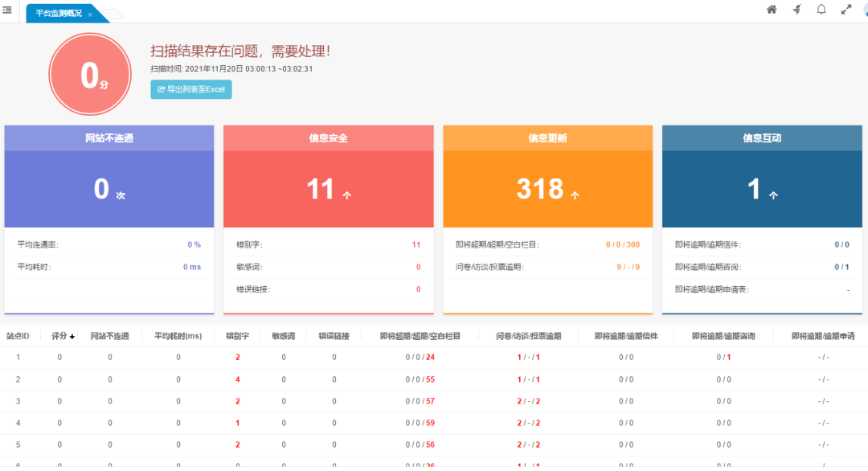The image size is (868, 471).
Task: Sort table by 评分 column arrow
Action: click(x=72, y=337)
